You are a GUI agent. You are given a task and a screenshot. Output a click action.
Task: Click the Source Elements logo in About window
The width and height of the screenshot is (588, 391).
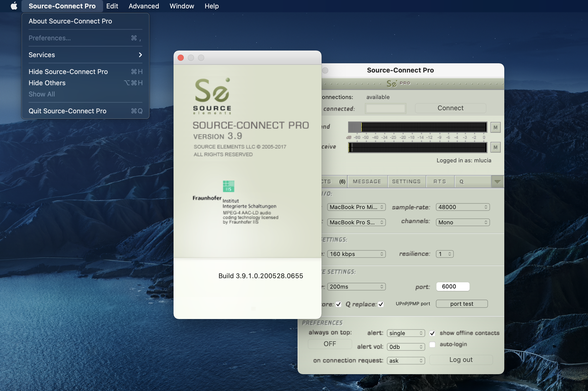212,96
